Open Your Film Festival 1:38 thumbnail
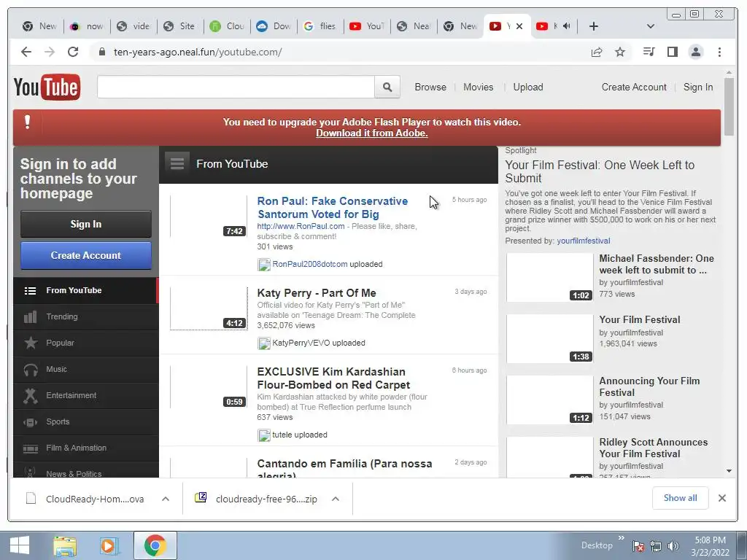This screenshot has width=747, height=560. tap(550, 338)
